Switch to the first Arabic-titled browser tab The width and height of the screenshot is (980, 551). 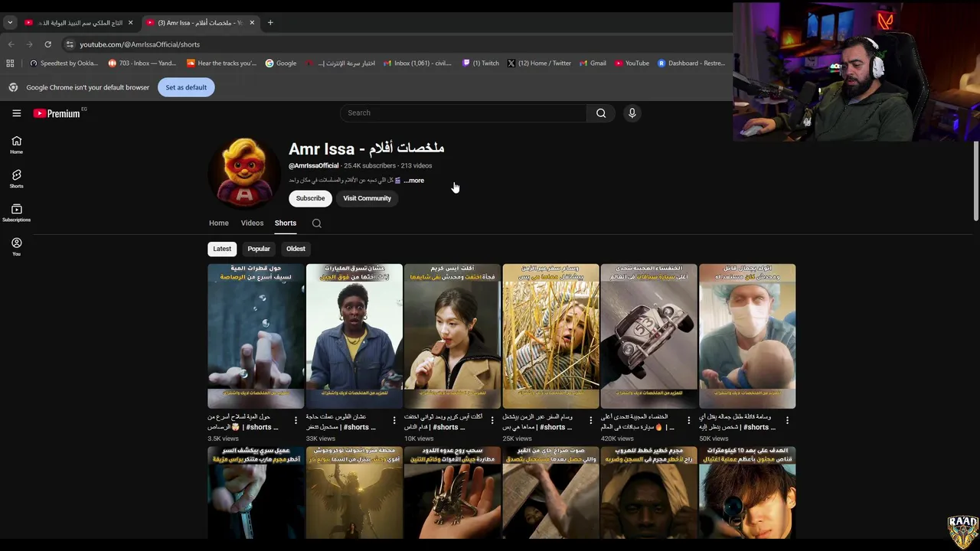coord(79,23)
